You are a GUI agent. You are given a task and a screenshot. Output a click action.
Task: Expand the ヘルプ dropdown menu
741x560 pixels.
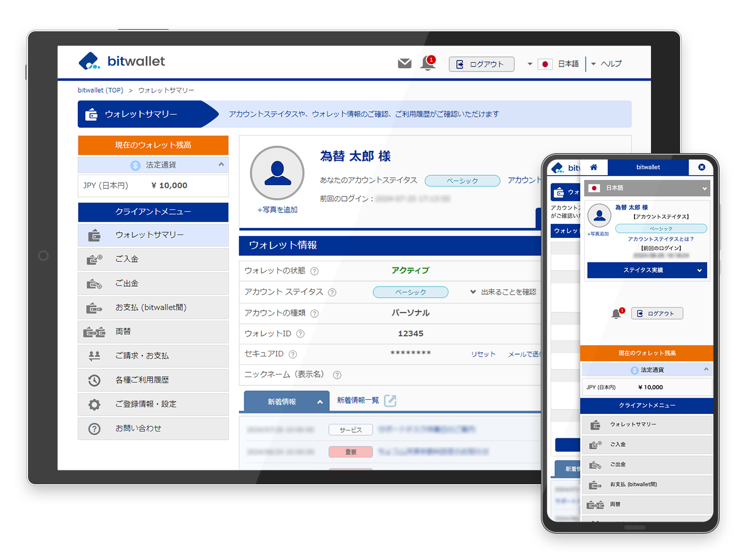coord(607,64)
